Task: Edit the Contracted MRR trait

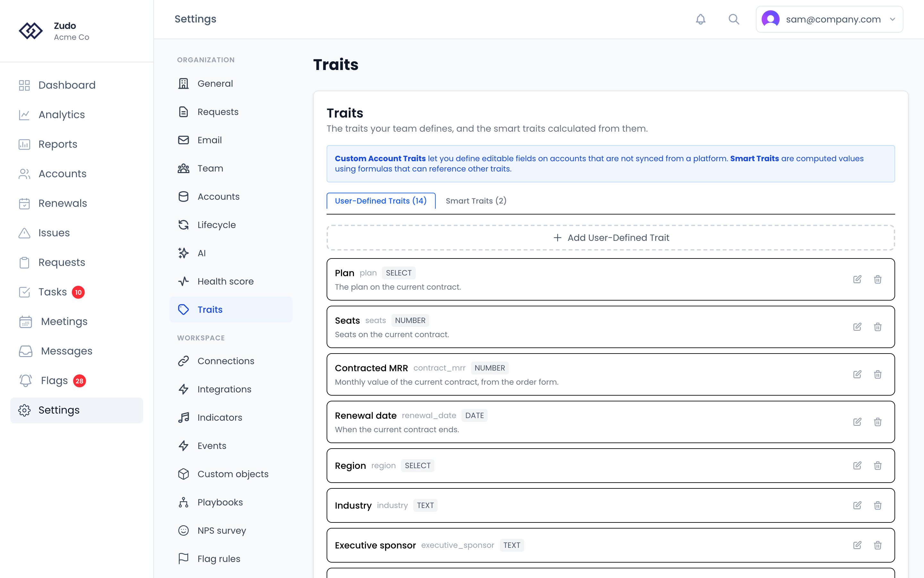Action: [857, 374]
